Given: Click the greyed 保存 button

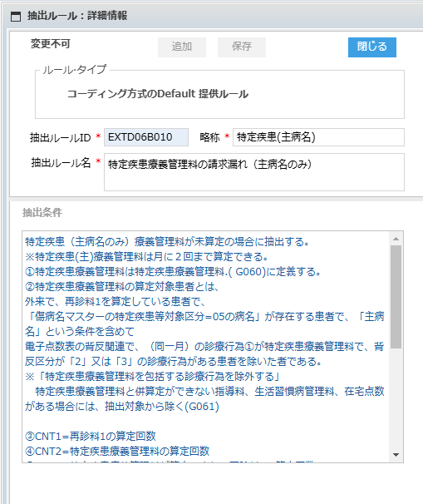Looking at the screenshot, I should tap(242, 47).
